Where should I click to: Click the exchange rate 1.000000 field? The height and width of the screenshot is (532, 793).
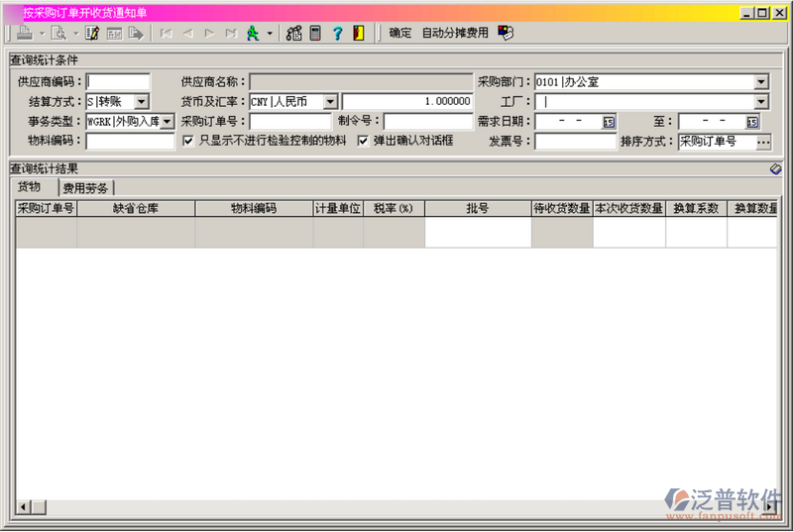pyautogui.click(x=407, y=102)
